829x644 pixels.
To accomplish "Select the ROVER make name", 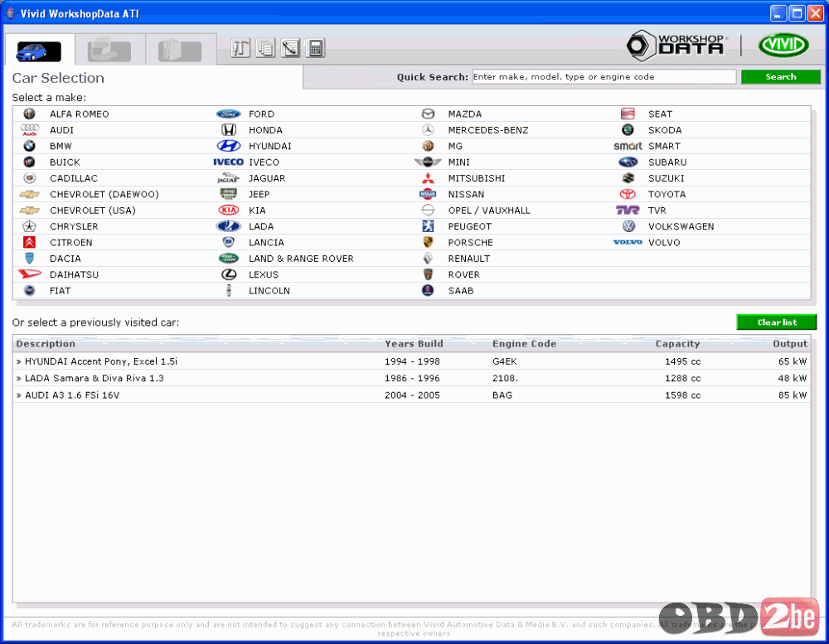I will pyautogui.click(x=464, y=274).
